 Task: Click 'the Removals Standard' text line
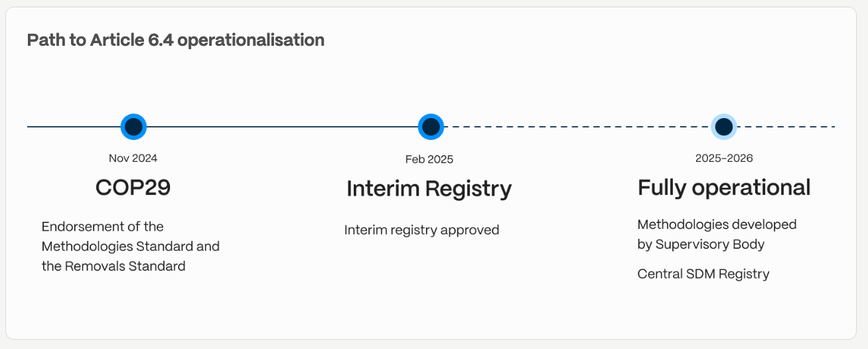click(x=113, y=266)
